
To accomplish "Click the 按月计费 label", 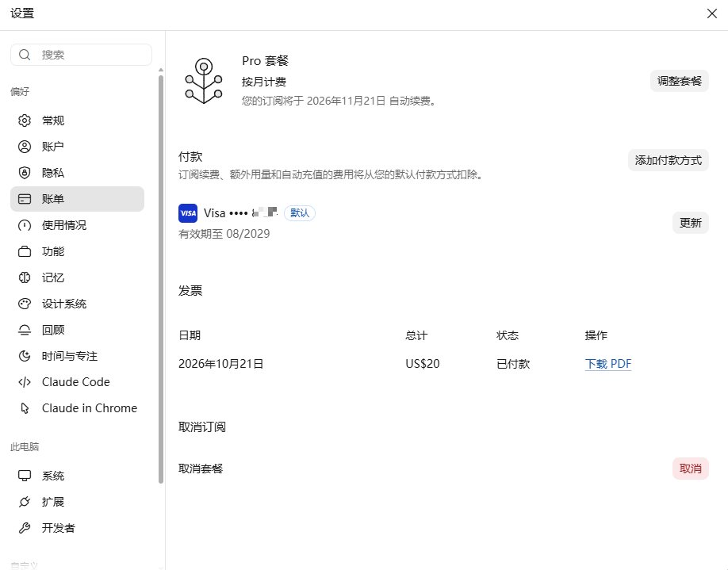I will (264, 82).
